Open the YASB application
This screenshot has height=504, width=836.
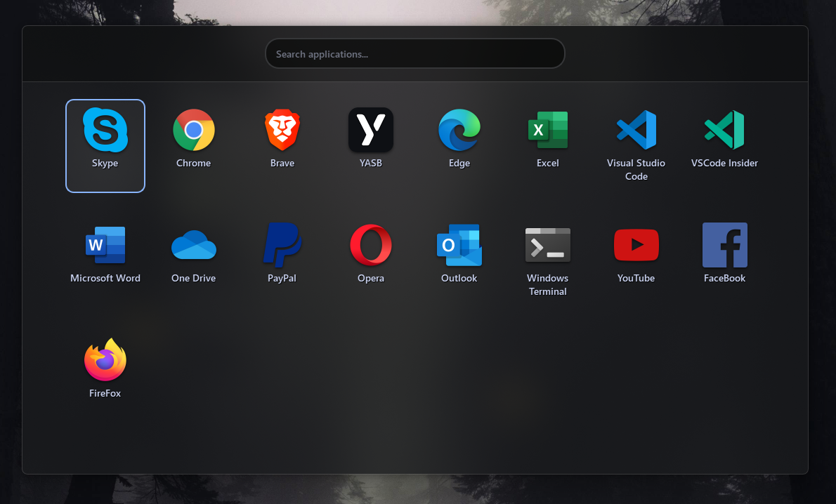click(x=370, y=137)
